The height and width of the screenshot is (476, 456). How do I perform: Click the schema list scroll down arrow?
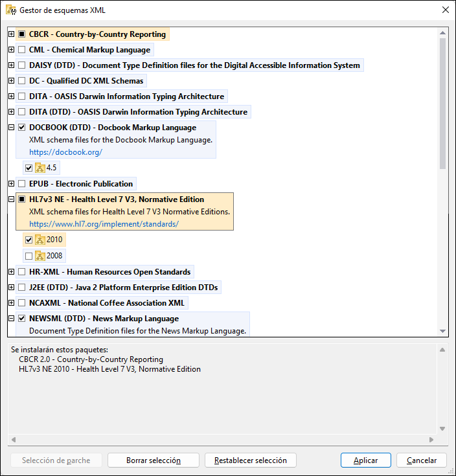tap(442, 331)
